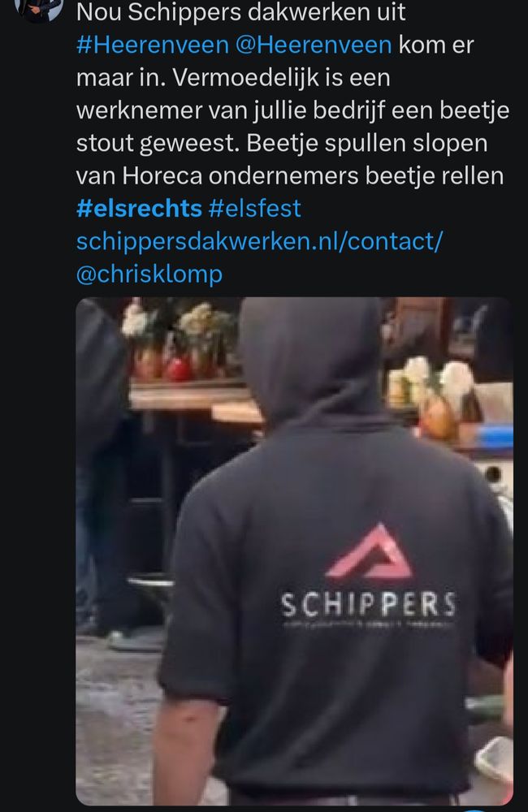
Task: Tap the SCHIPPERS lettering on the hoodie
Action: tap(369, 605)
